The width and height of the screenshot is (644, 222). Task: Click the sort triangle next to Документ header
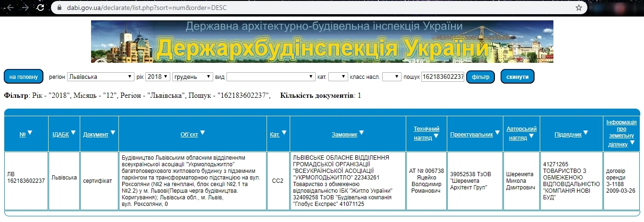click(x=113, y=133)
